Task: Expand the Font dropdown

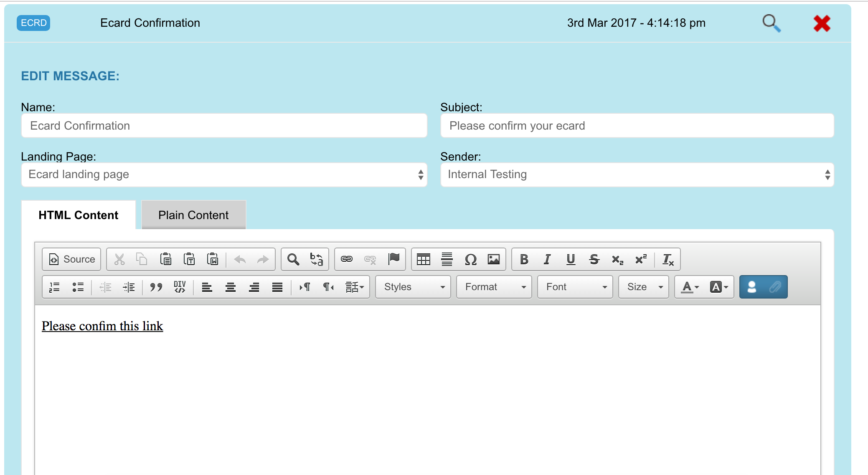Action: point(575,287)
